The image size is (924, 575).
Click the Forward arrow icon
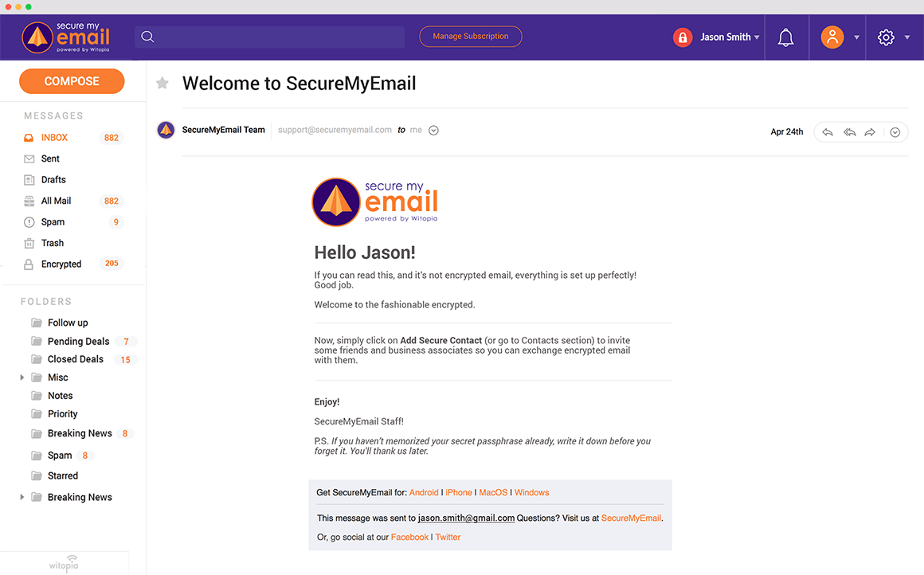871,132
